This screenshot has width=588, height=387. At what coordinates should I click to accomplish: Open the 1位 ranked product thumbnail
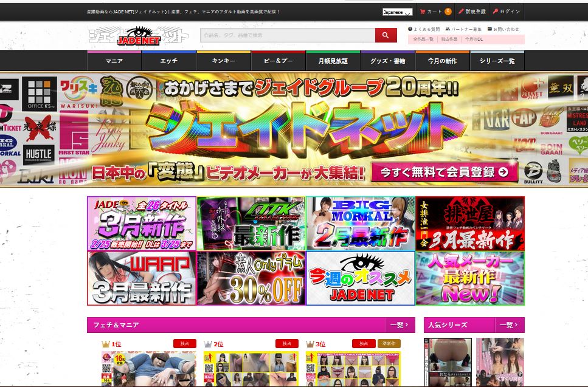(x=149, y=369)
